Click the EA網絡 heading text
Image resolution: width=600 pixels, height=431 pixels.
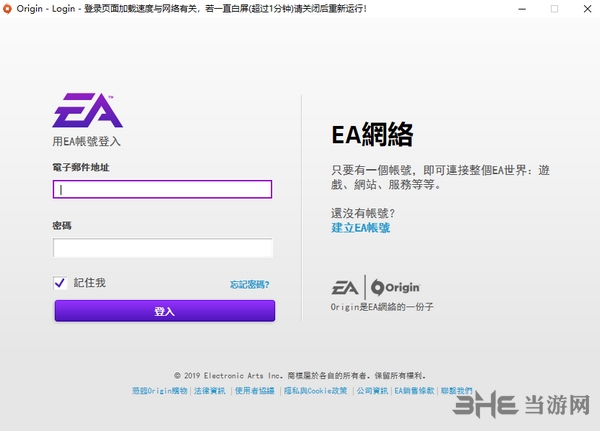(372, 134)
